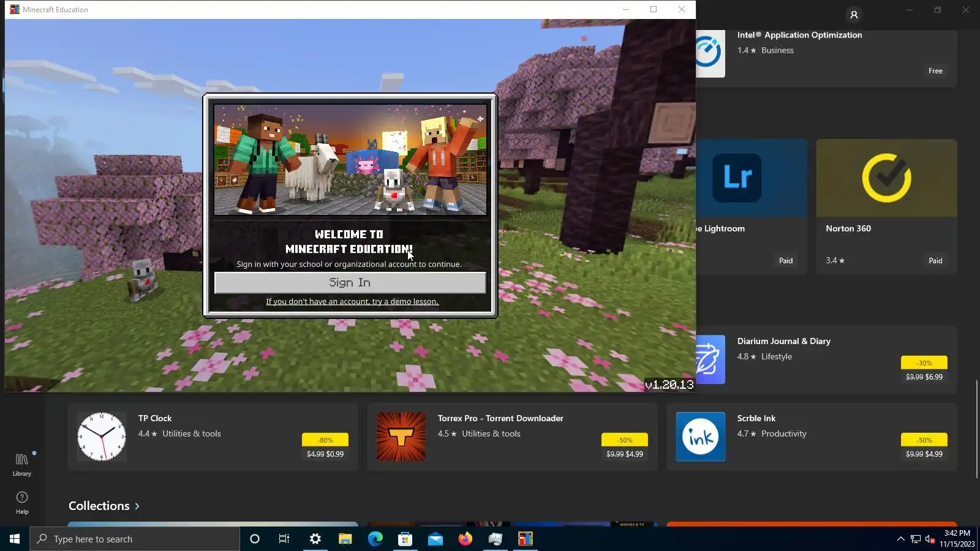Screen dimensions: 980x551
Task: Click the Diarium Journal & Diary app icon
Action: pyautogui.click(x=710, y=359)
